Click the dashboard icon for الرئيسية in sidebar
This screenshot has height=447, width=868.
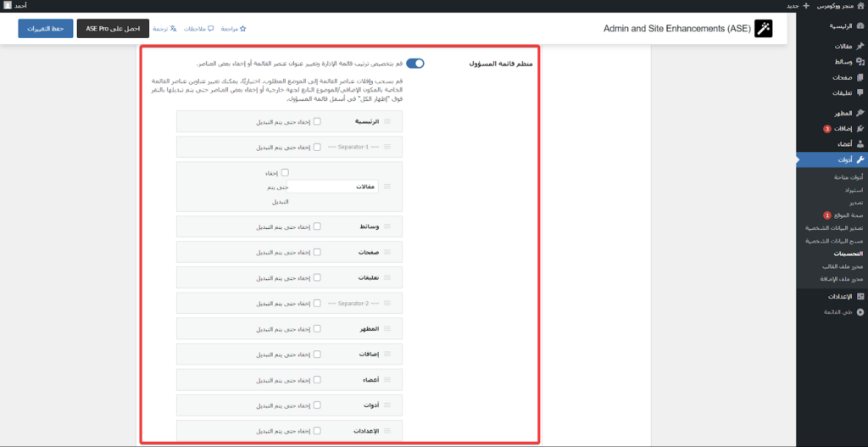click(x=860, y=26)
